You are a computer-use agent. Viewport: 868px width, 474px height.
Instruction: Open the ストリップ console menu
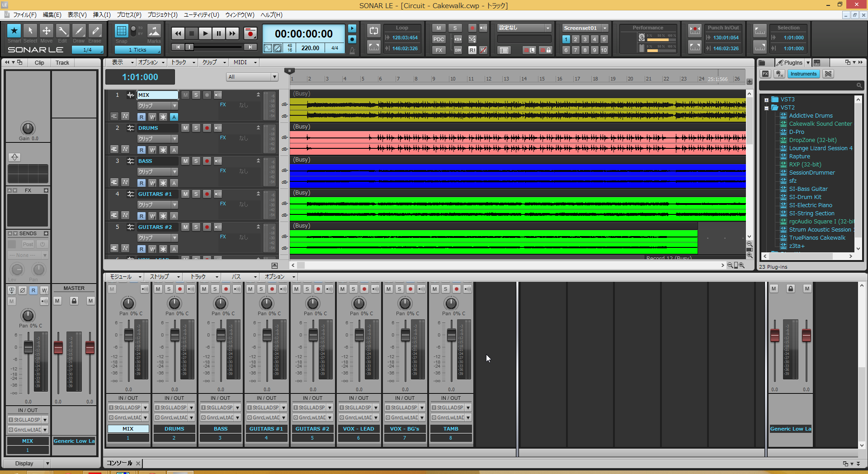point(164,277)
